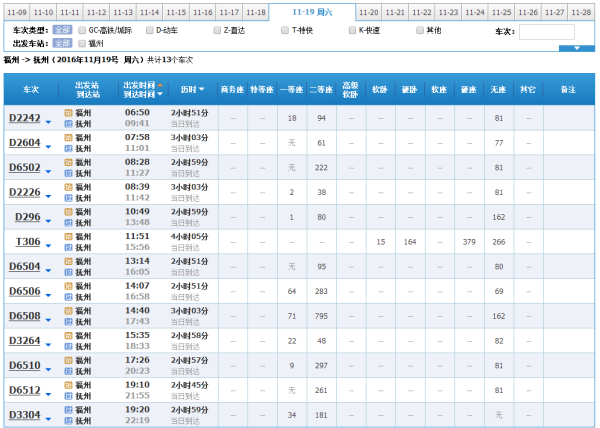This screenshot has height=428, width=600.
Task: Click the origin station icon in the D2242 row
Action: pos(69,113)
